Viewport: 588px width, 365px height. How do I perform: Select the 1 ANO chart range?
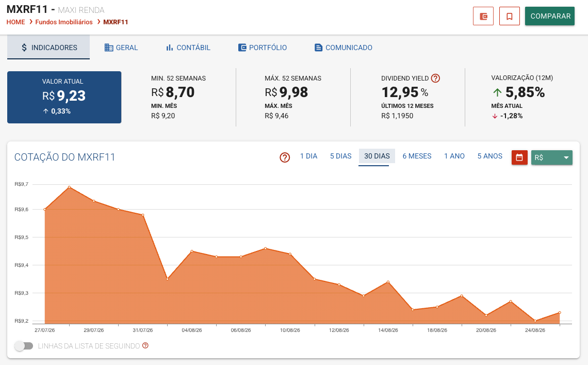[454, 156]
